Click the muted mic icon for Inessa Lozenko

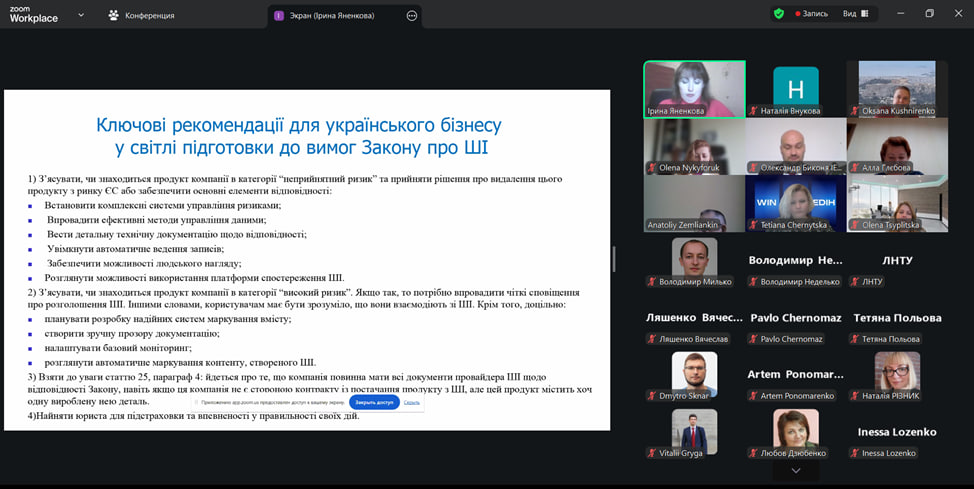pyautogui.click(x=854, y=453)
